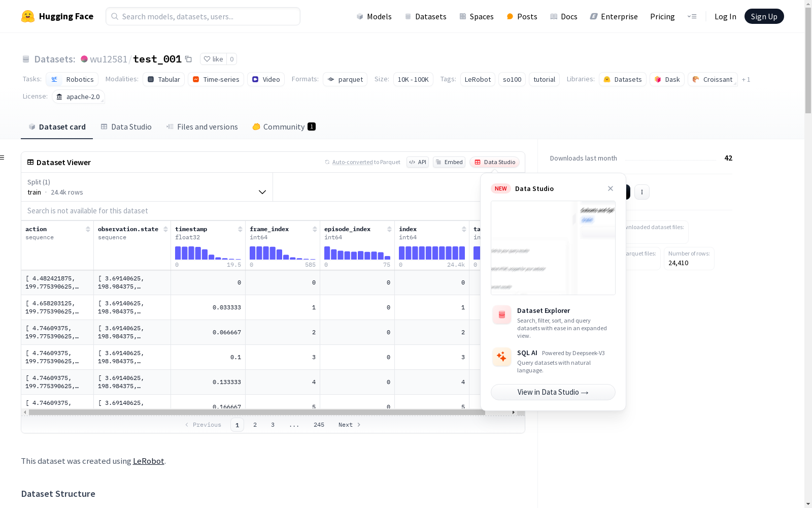Sort the frame_index column
The height and width of the screenshot is (508, 812).
(x=315, y=229)
